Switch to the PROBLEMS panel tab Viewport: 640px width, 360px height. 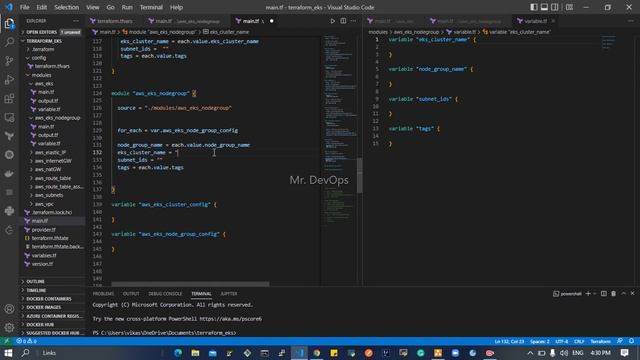click(103, 293)
